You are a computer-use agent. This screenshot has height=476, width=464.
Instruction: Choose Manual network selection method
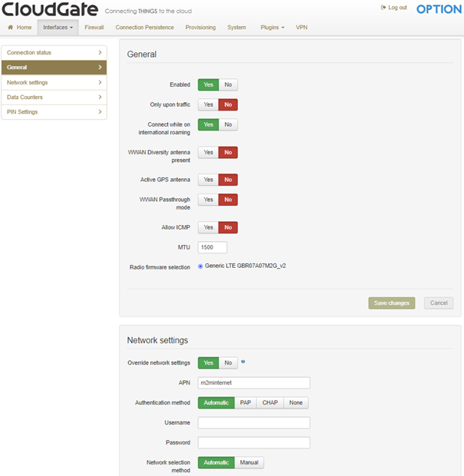249,462
